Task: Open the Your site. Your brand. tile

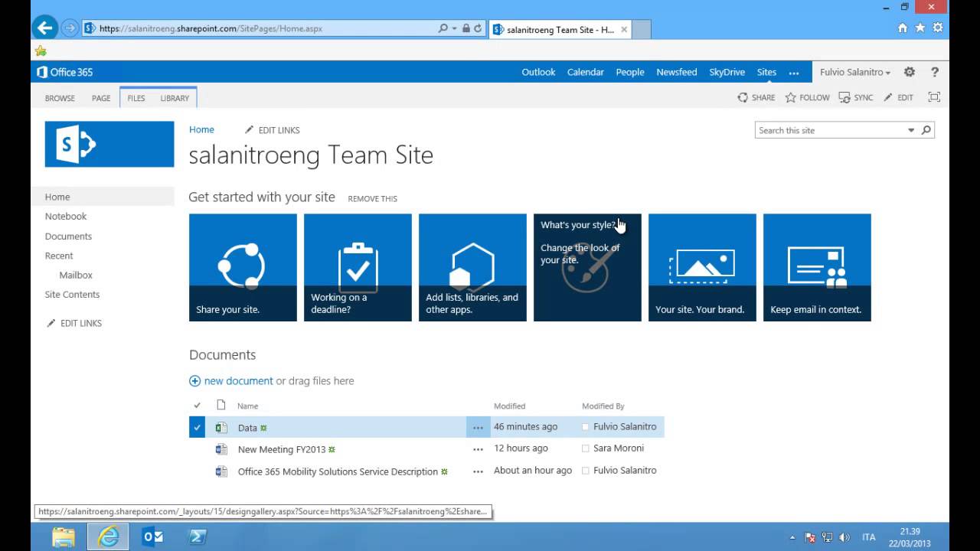Action: [x=702, y=267]
